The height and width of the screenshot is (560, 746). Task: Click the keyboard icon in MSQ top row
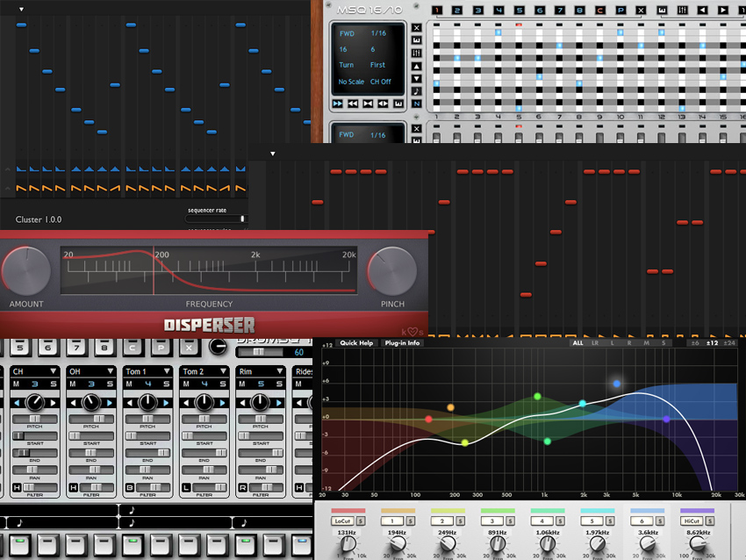tap(662, 10)
